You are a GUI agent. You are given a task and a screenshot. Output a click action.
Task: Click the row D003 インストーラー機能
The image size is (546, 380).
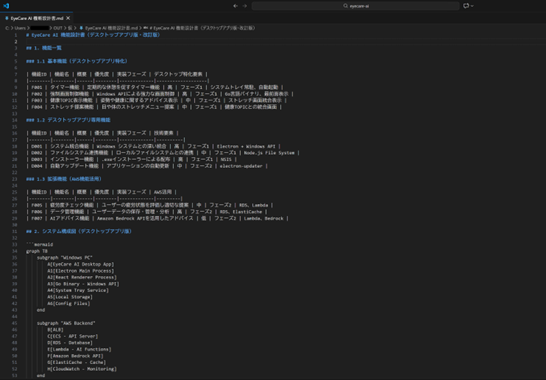[x=132, y=160]
